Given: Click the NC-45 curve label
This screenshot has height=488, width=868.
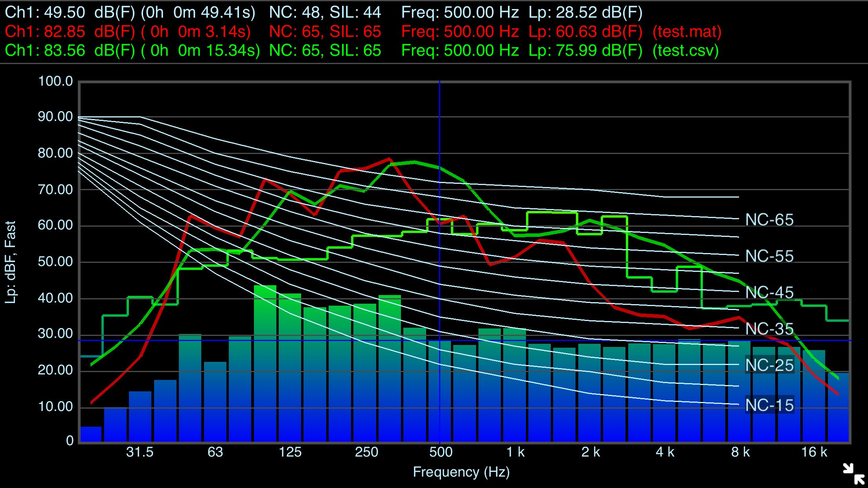Looking at the screenshot, I should [x=769, y=293].
